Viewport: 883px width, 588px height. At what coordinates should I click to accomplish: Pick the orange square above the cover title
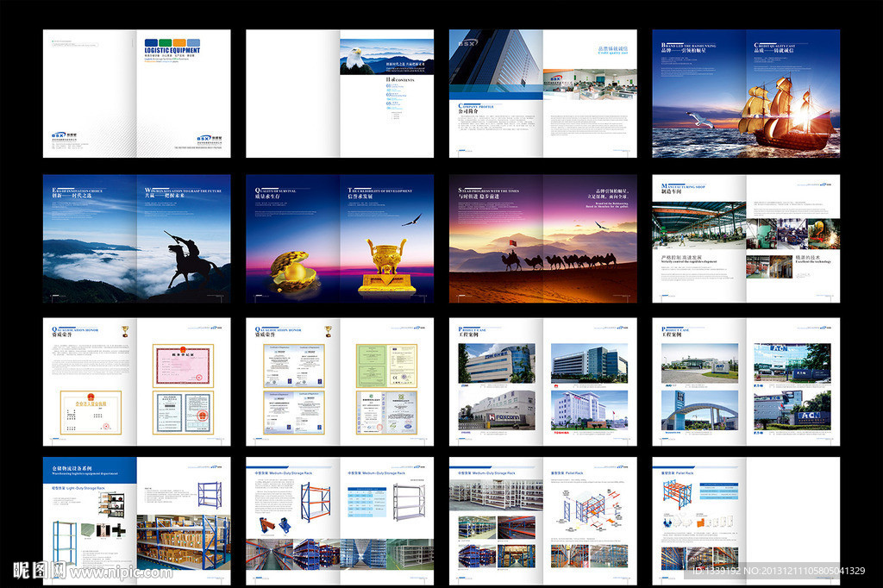tap(179, 42)
